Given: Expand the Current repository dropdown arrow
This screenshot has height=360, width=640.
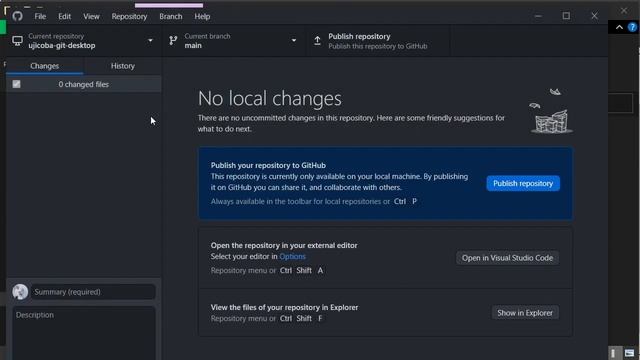Looking at the screenshot, I should click(150, 41).
